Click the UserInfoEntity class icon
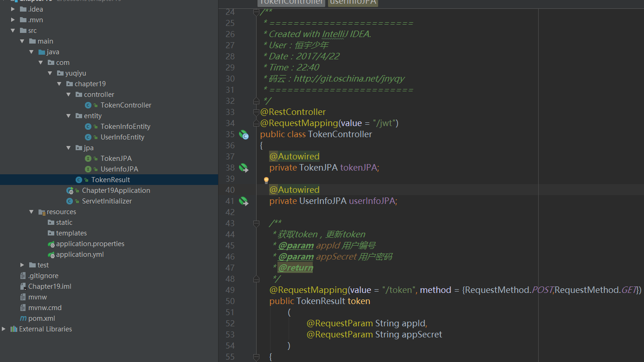644x362 pixels. click(x=88, y=137)
